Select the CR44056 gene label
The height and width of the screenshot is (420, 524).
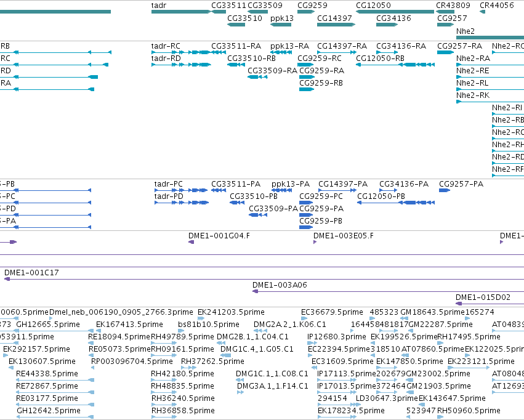(x=497, y=6)
